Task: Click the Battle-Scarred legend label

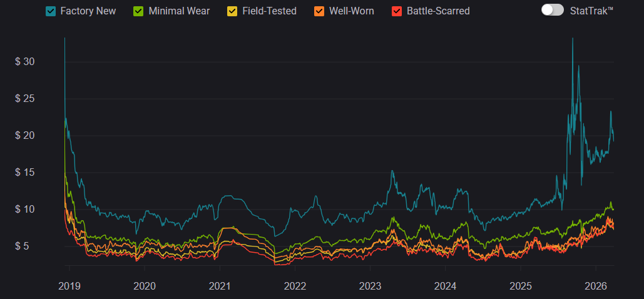Action: coord(438,11)
